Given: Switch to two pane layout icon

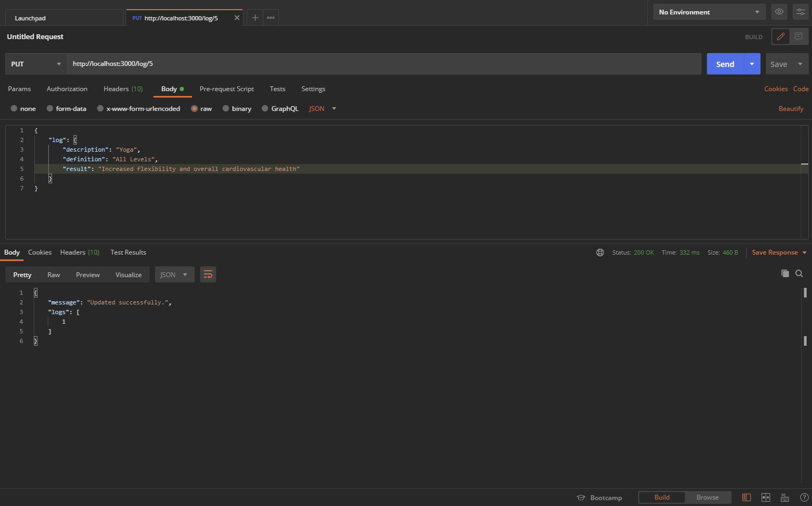Looking at the screenshot, I should click(x=766, y=497).
